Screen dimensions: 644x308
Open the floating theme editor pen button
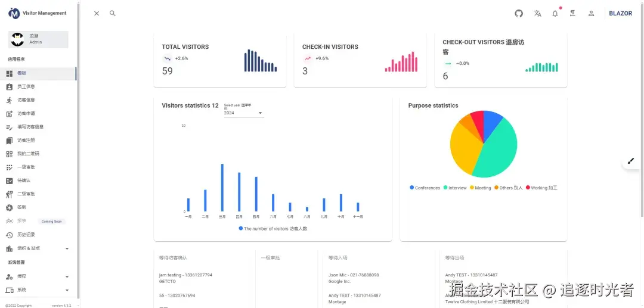631,161
